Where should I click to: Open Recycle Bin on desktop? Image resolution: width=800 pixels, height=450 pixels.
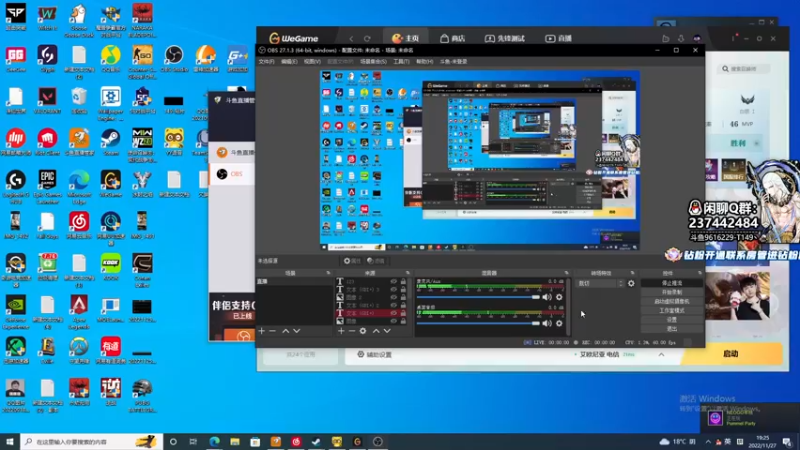click(x=79, y=101)
